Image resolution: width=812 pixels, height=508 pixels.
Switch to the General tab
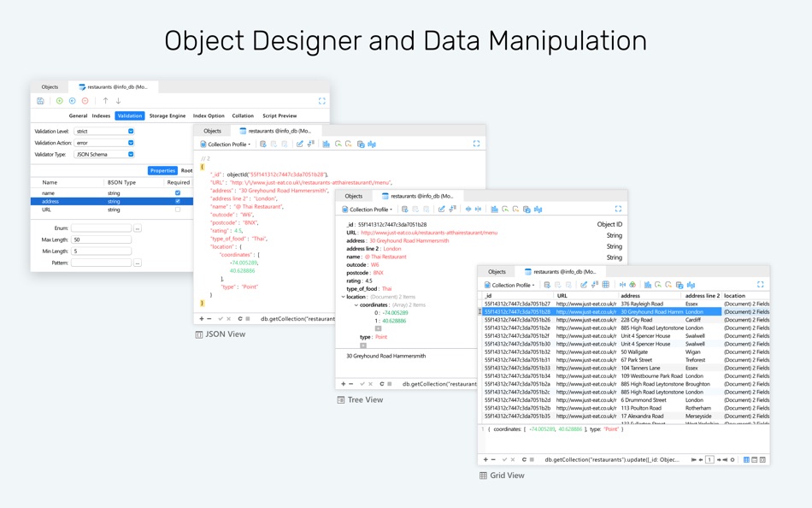78,115
